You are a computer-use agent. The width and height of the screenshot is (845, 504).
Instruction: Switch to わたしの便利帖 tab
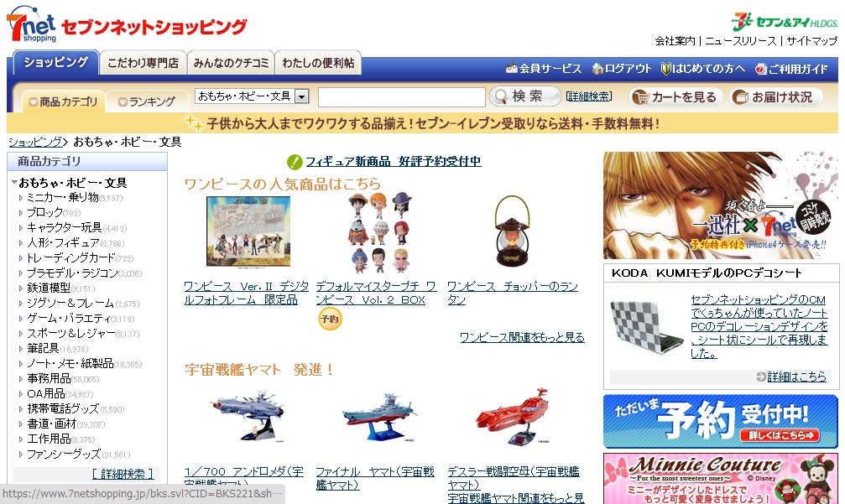(x=318, y=63)
